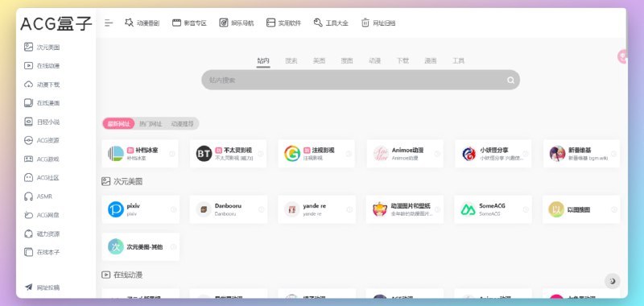Show info for the SomeACG card
644x306 pixels.
(526, 209)
